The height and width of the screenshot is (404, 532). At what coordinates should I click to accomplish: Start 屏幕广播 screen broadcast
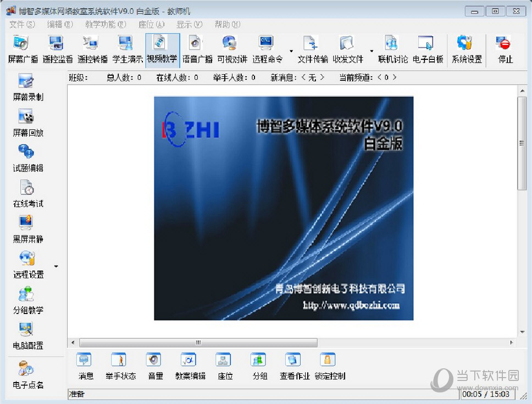pyautogui.click(x=23, y=49)
